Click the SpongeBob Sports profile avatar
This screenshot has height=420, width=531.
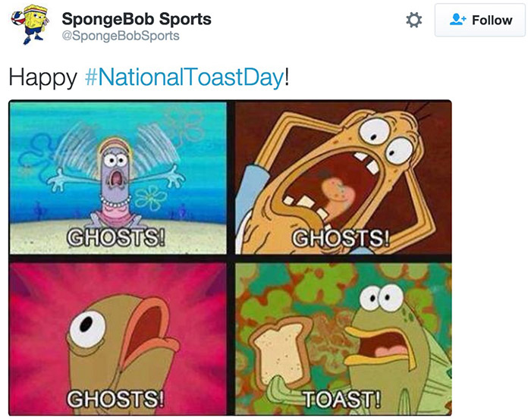point(29,26)
